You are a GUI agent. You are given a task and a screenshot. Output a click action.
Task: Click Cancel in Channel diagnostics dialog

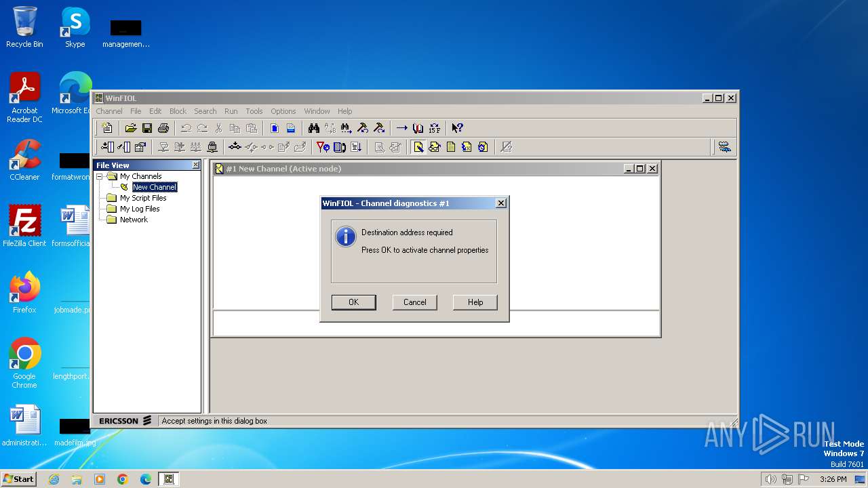[414, 302]
